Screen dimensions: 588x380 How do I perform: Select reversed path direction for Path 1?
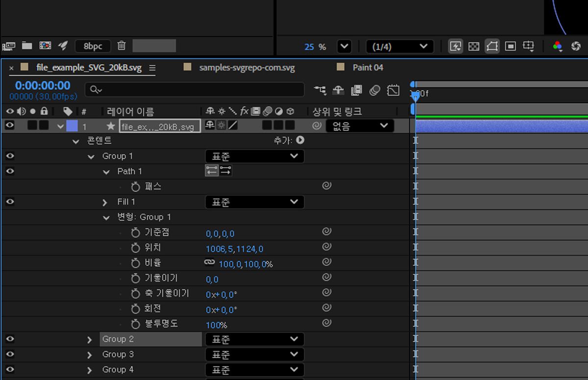tap(225, 171)
